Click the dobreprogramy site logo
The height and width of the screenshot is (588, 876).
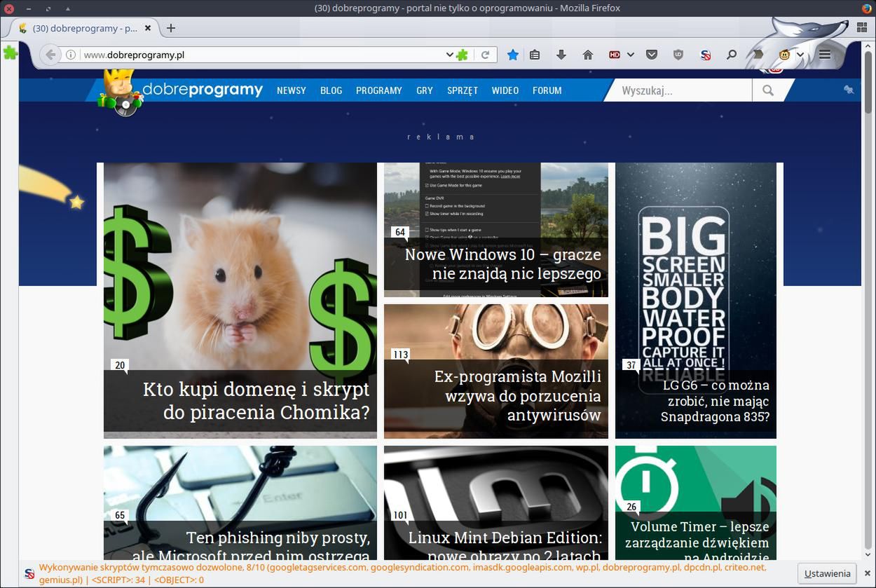coord(181,91)
